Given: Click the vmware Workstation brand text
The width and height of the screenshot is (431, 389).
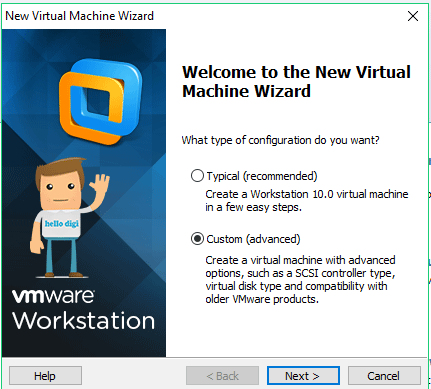Looking at the screenshot, I should 83,310.
